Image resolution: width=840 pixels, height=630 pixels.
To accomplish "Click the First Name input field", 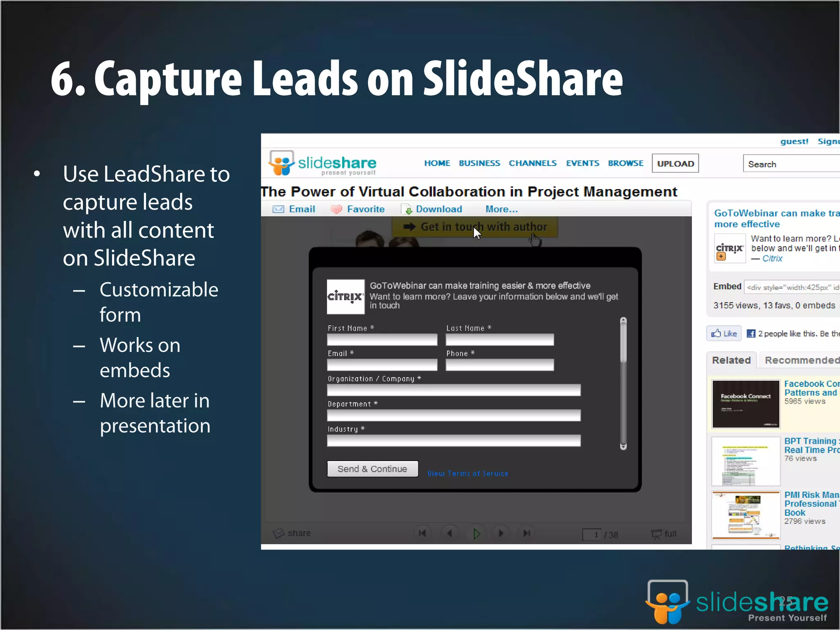I will 382,340.
